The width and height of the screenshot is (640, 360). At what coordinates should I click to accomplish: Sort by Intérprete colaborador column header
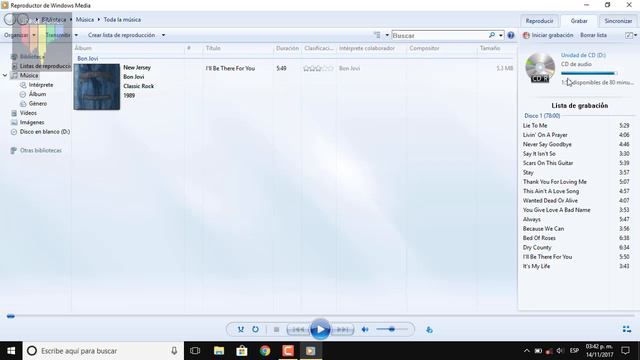point(367,48)
